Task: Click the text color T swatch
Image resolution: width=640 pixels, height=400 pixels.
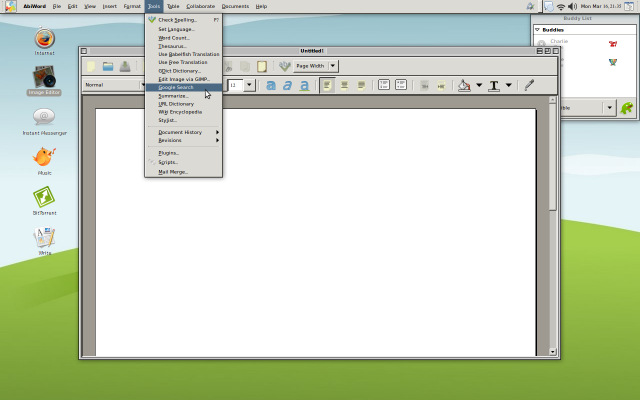Action: (x=494, y=85)
